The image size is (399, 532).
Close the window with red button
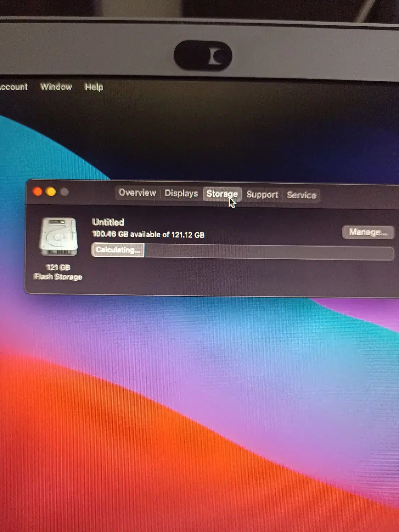click(37, 192)
